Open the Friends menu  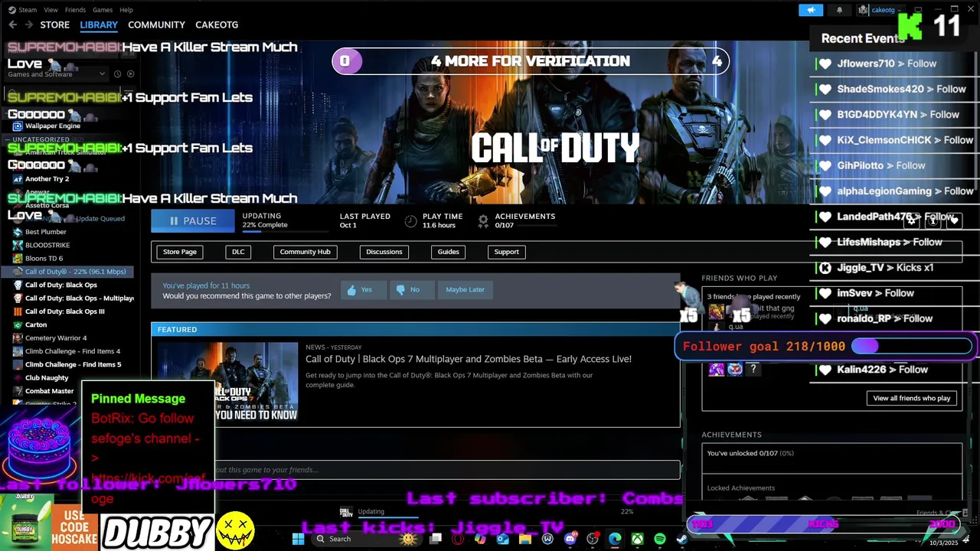pyautogui.click(x=75, y=10)
